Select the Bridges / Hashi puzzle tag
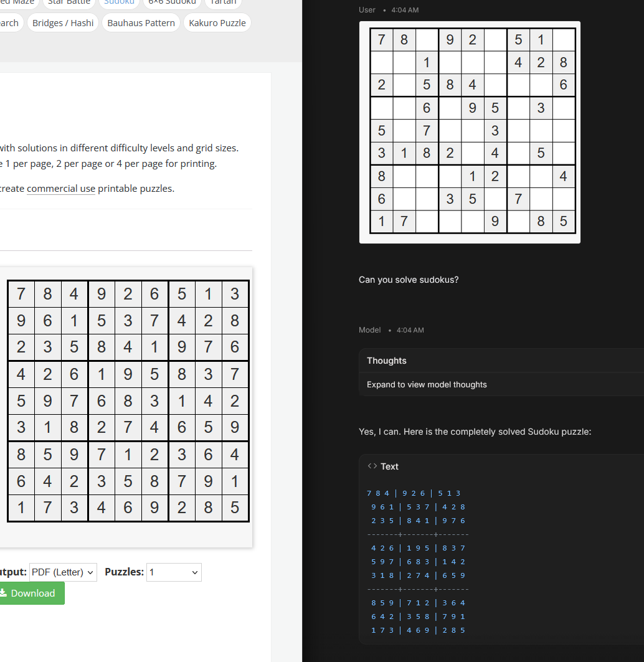This screenshot has width=644, height=662. click(x=63, y=23)
